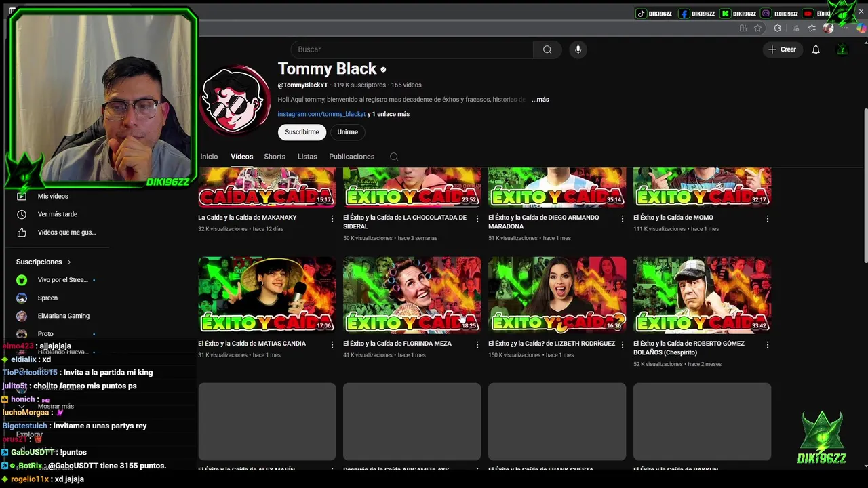This screenshot has width=868, height=488.
Task: Open title 'El Éxito y la Caída de MATIAS CANDIA'
Action: point(252,344)
